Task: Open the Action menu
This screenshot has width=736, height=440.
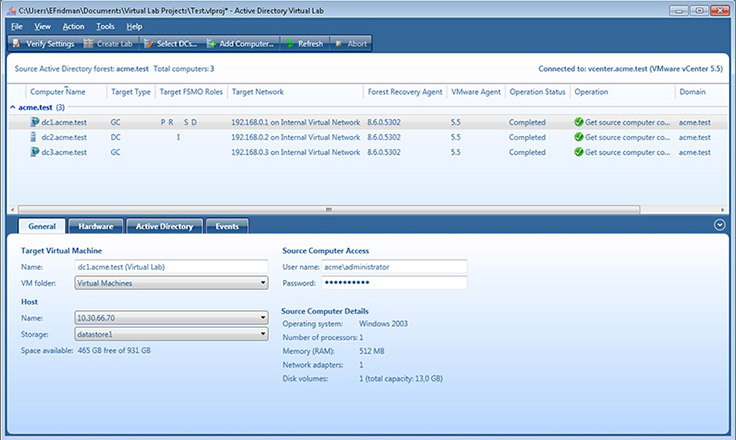Action: (x=73, y=26)
